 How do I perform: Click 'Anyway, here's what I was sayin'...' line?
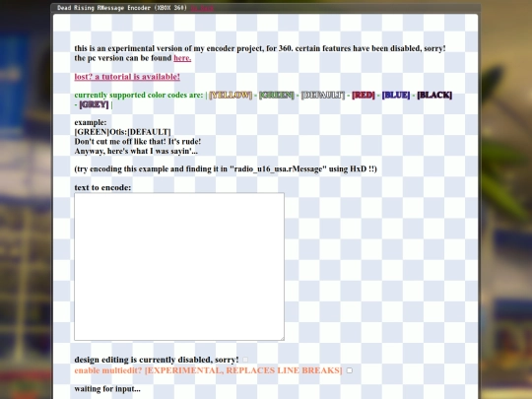coord(136,151)
